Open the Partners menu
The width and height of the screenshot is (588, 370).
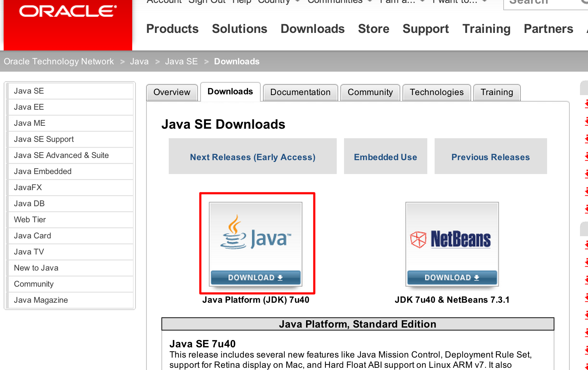tap(549, 29)
